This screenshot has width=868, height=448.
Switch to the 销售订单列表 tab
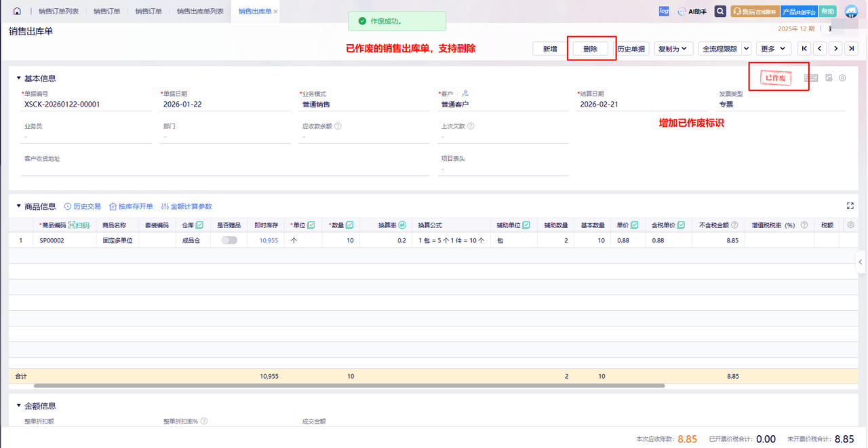click(58, 12)
